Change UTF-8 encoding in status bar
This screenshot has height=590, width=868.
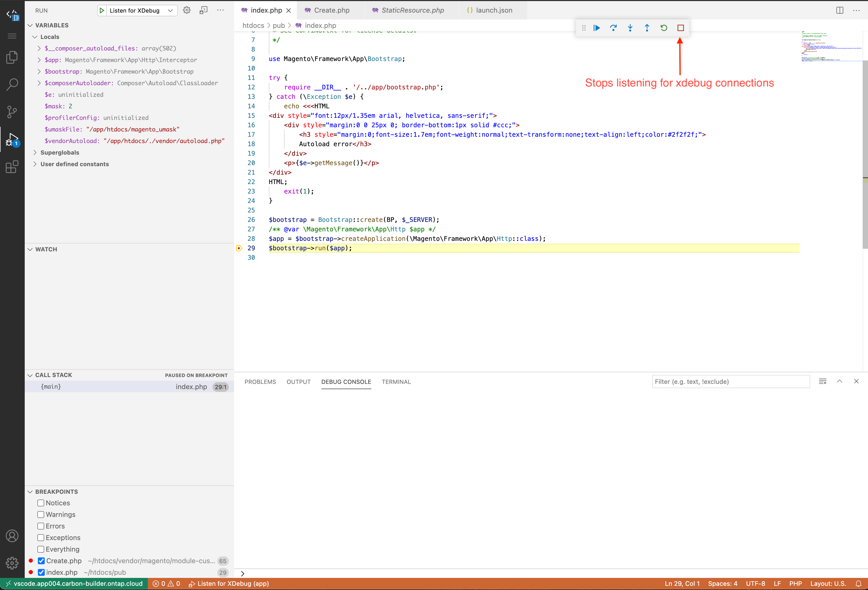point(755,584)
